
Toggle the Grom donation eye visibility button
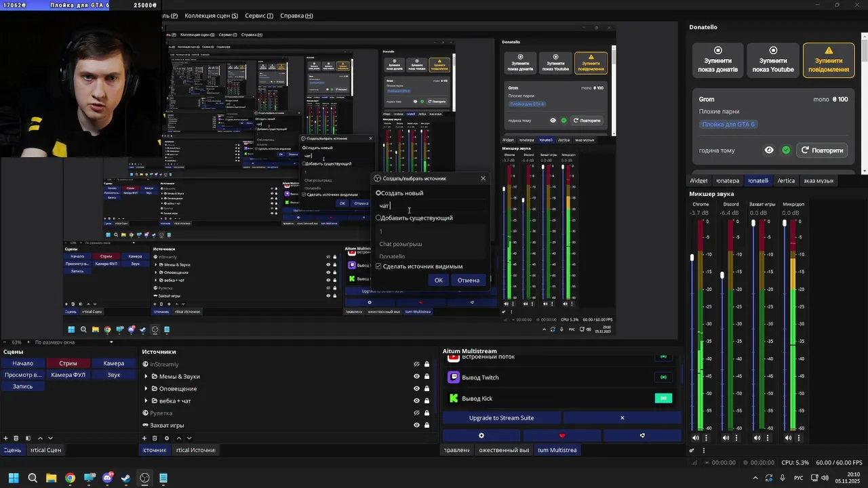[x=769, y=150]
